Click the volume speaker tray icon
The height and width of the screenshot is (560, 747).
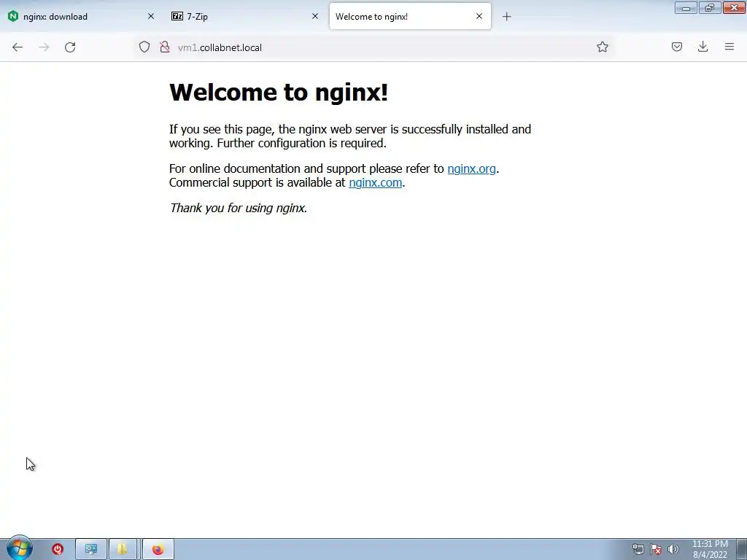click(673, 549)
